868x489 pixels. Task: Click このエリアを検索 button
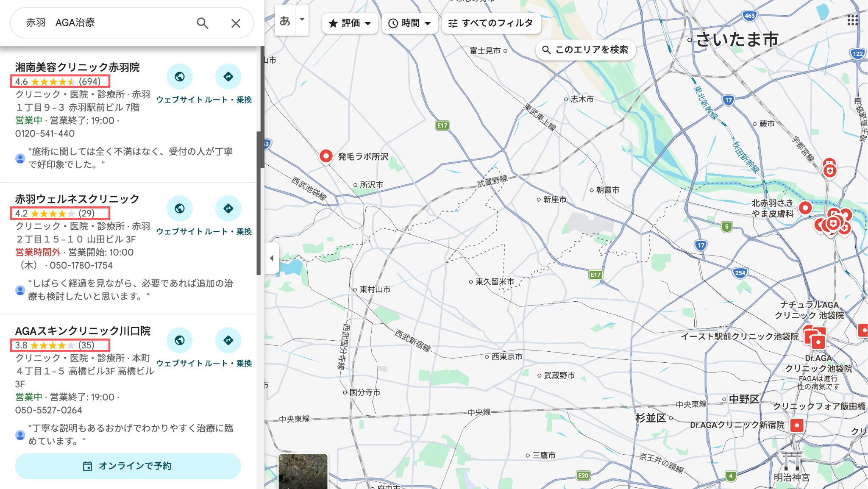pyautogui.click(x=585, y=50)
